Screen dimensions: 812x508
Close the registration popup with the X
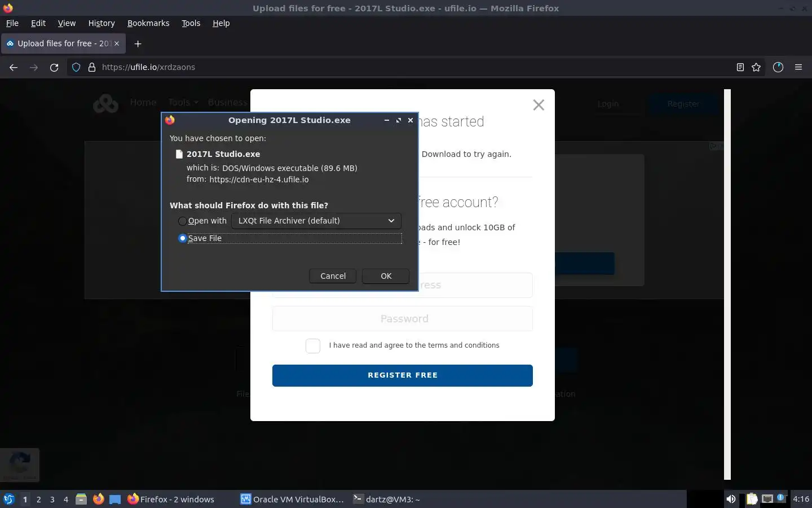[x=539, y=105]
